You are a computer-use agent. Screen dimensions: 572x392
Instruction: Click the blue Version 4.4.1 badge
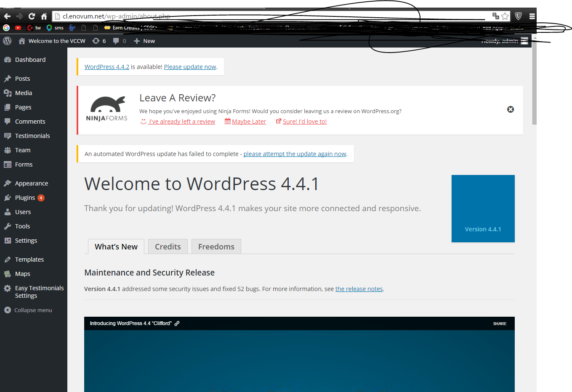[483, 209]
